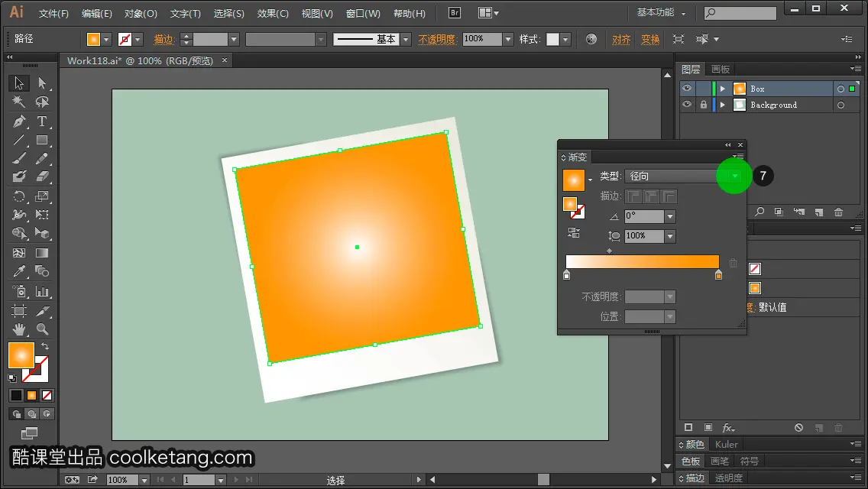Toggle lock on the Background layer
The height and width of the screenshot is (489, 868).
pyautogui.click(x=704, y=105)
